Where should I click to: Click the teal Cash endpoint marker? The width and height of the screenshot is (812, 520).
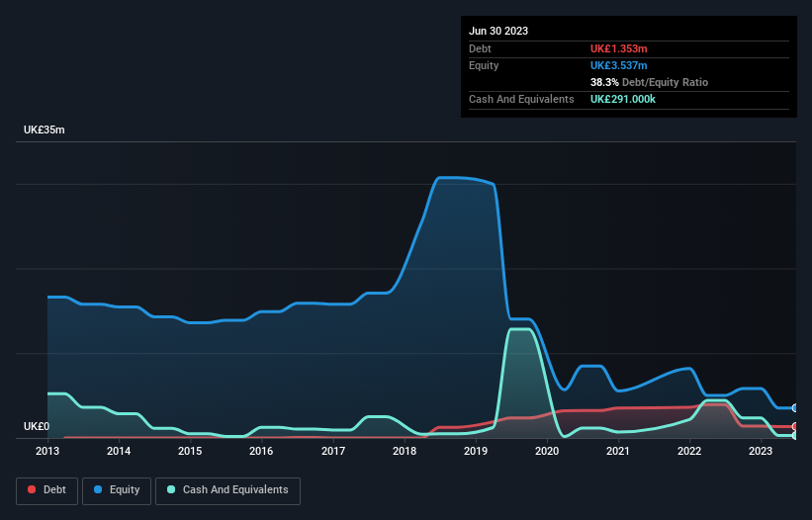795,436
